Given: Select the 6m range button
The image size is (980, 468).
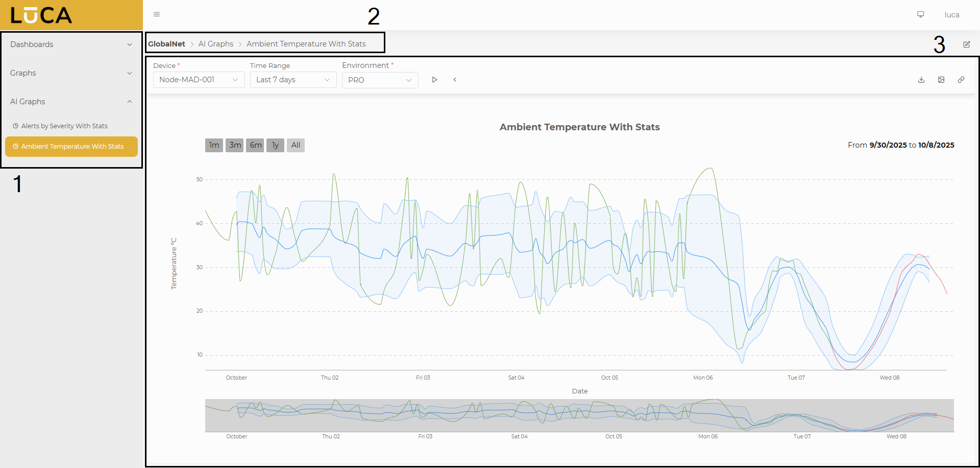Looking at the screenshot, I should click(x=255, y=145).
